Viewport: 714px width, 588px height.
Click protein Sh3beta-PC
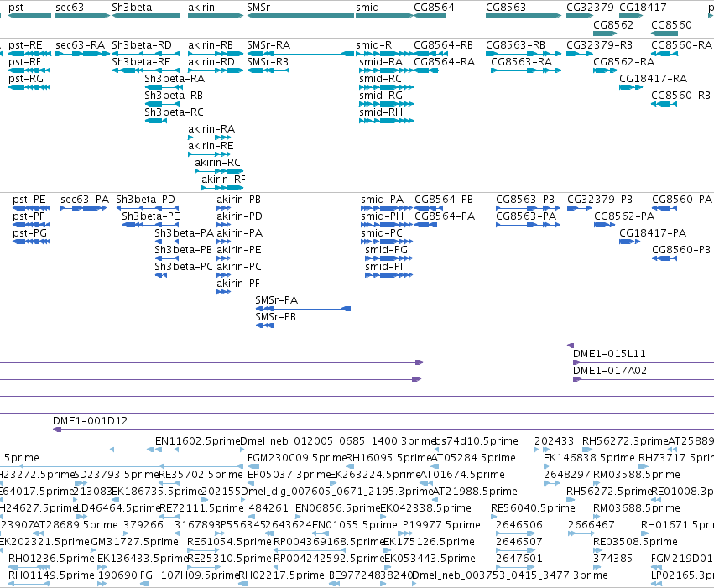(x=184, y=266)
